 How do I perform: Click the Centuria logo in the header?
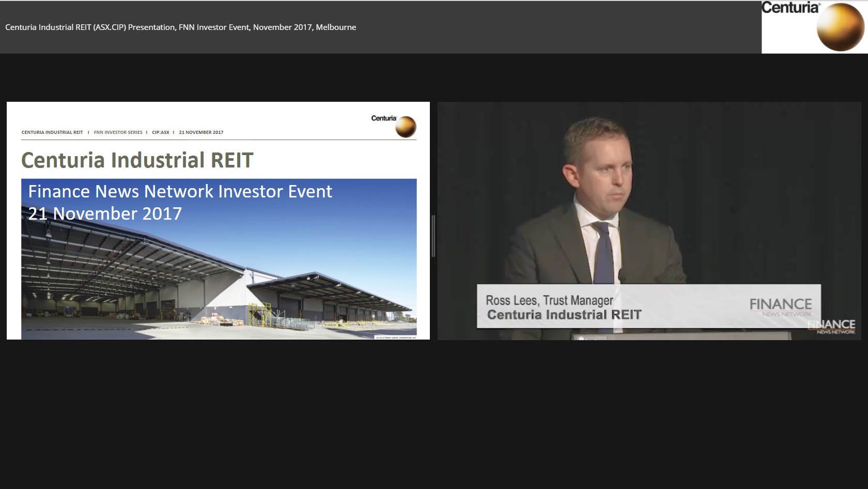[814, 26]
